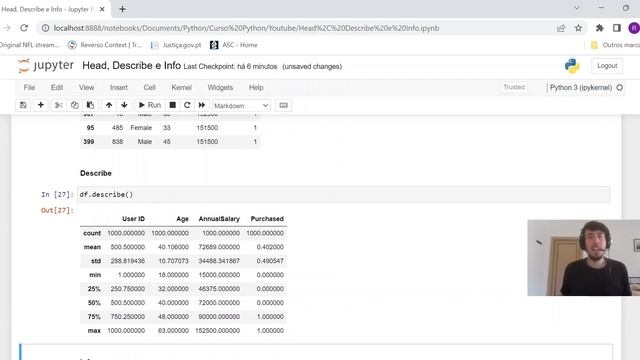Open the Original NFL stream bookmark
Image resolution: width=640 pixels, height=360 pixels.
coord(29,45)
